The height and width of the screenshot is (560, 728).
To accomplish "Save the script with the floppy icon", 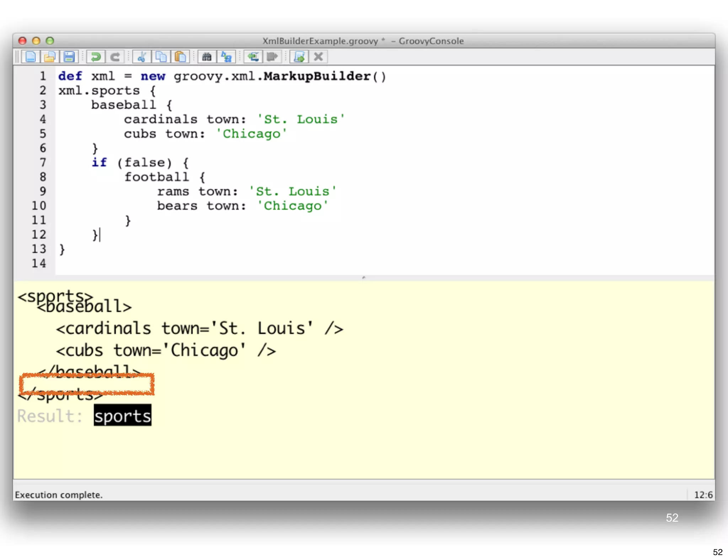I will (69, 57).
